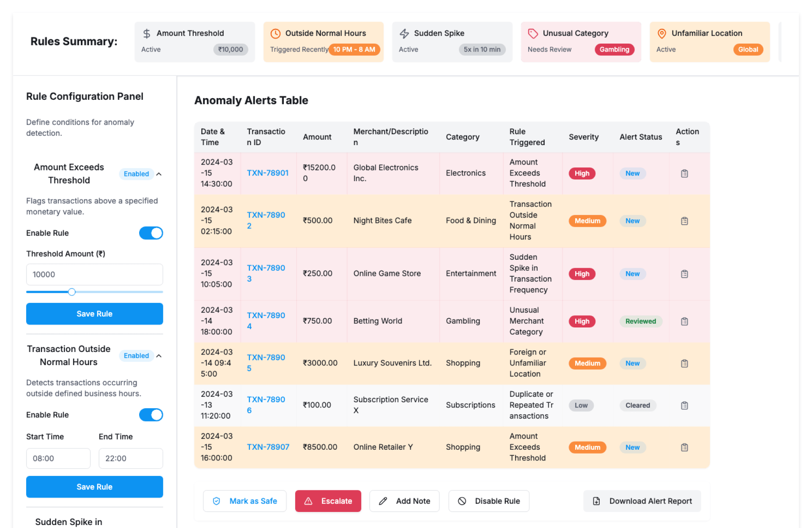812x528 pixels.
Task: Click clipboard action icon for Night Bites Cafe row
Action: [684, 221]
